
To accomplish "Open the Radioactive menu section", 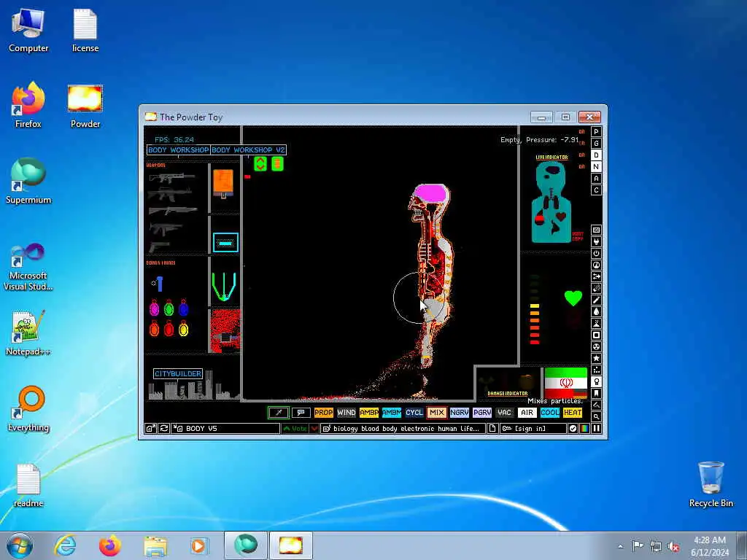I will click(x=596, y=346).
